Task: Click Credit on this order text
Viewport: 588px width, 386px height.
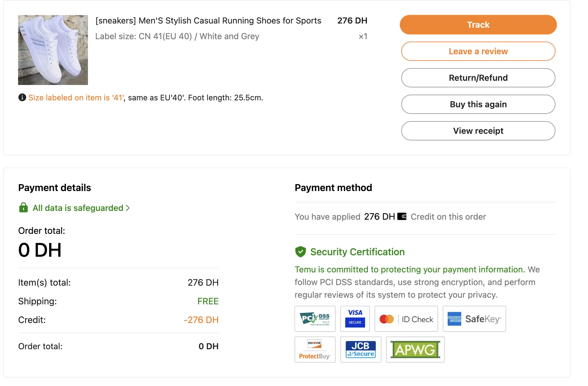Action: point(448,217)
